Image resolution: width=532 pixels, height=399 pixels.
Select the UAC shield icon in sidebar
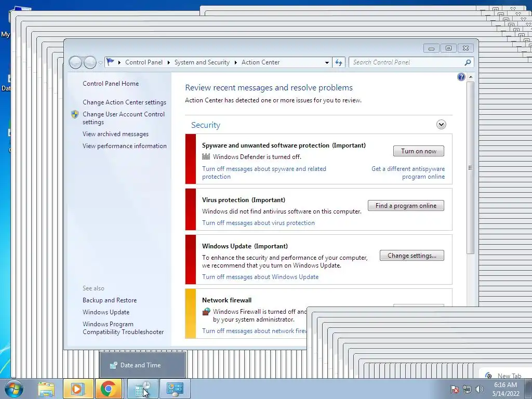75,114
